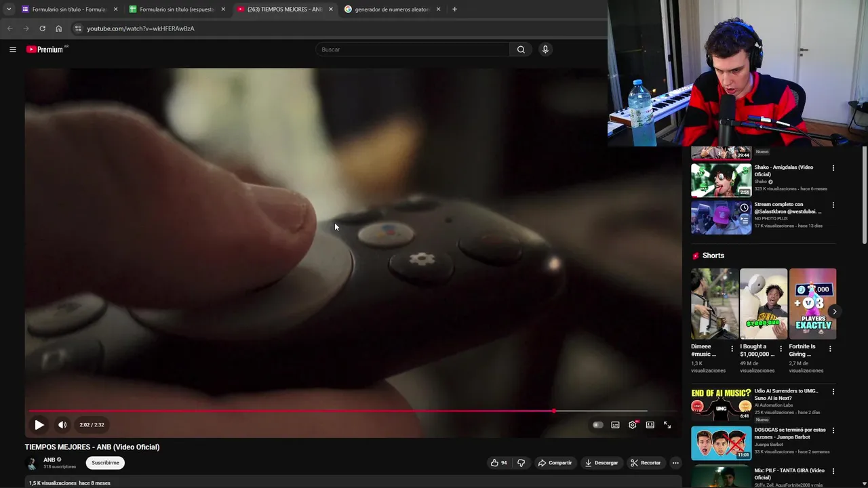Like the video with 94 likes
The image size is (868, 488).
coord(498,463)
